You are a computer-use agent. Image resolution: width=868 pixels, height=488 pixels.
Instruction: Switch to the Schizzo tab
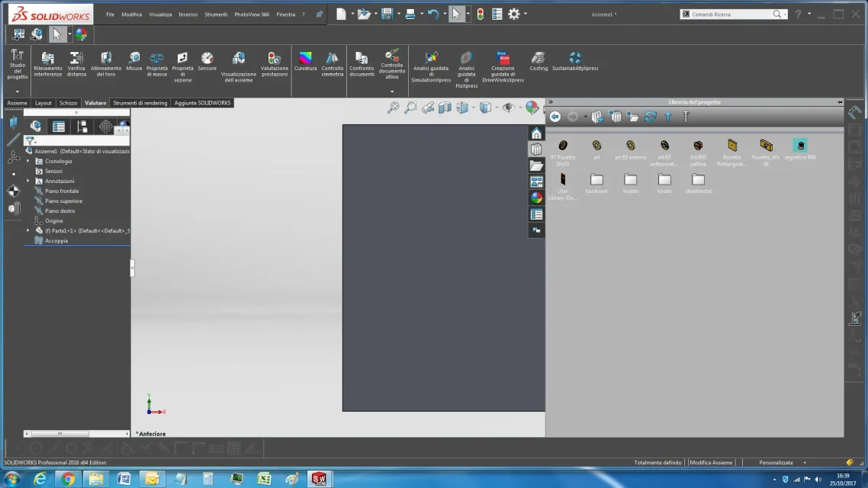pyautogui.click(x=68, y=103)
